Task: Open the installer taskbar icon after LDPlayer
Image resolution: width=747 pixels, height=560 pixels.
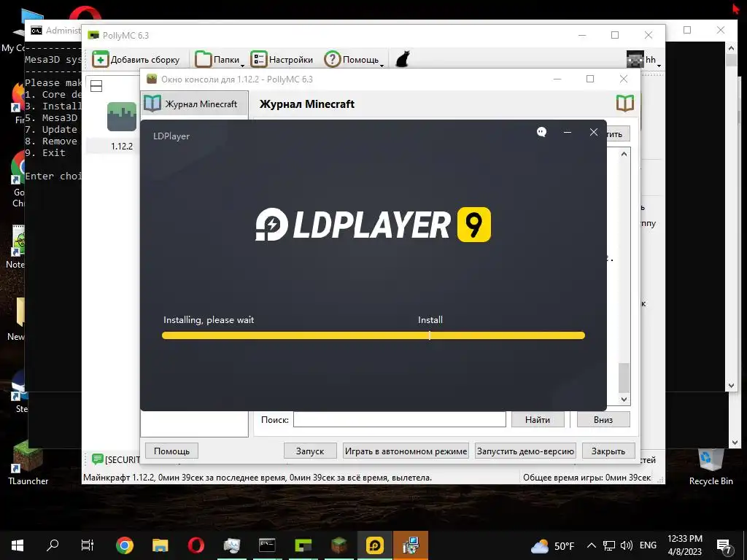Action: click(x=410, y=545)
